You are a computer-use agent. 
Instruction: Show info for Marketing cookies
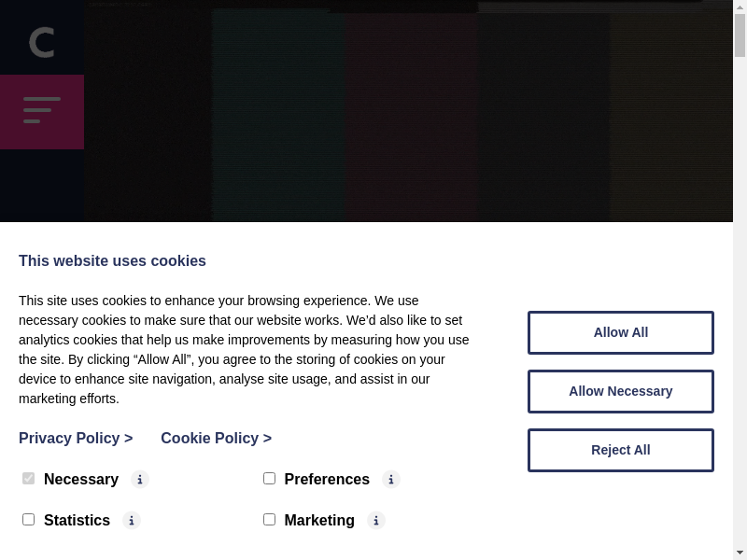pyautogui.click(x=376, y=521)
